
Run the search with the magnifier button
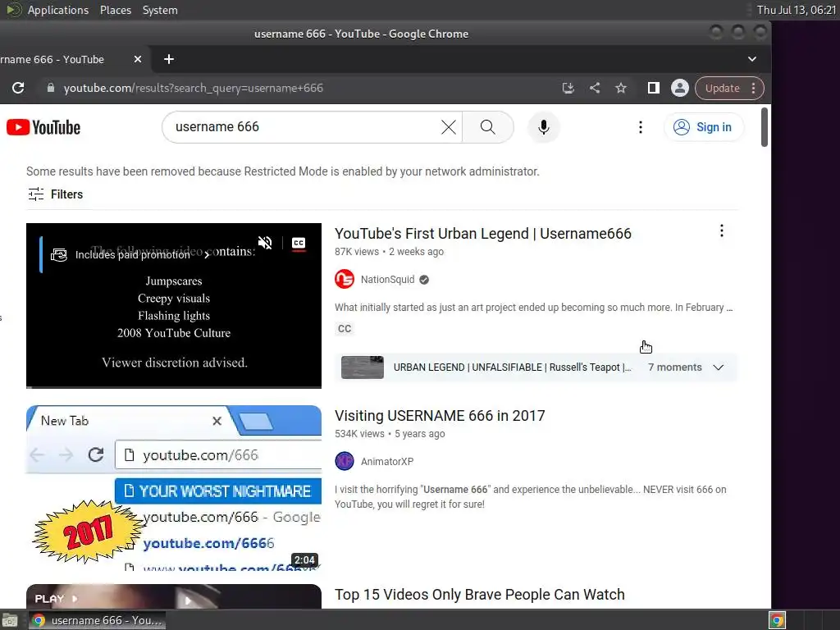(x=487, y=127)
